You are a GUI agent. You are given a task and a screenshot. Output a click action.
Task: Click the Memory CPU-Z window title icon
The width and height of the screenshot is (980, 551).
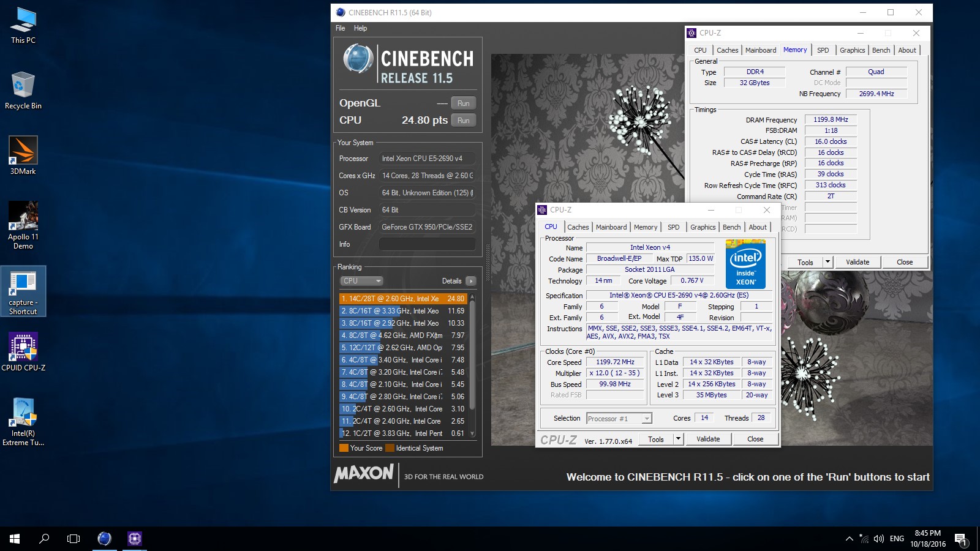click(692, 33)
